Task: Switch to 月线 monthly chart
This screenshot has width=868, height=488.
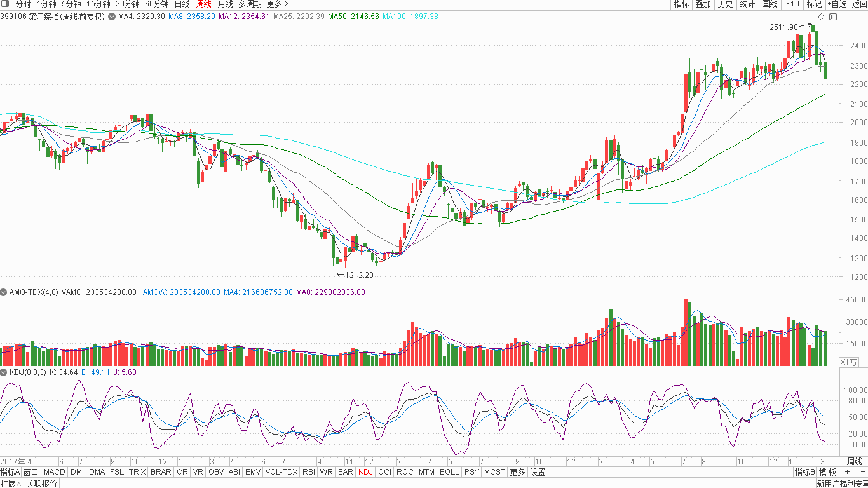Action: (x=225, y=4)
